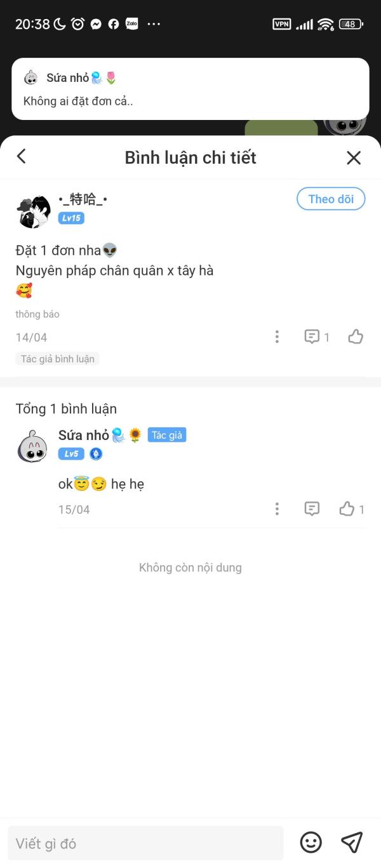Follow the user with Theo dõi button

[x=331, y=199]
